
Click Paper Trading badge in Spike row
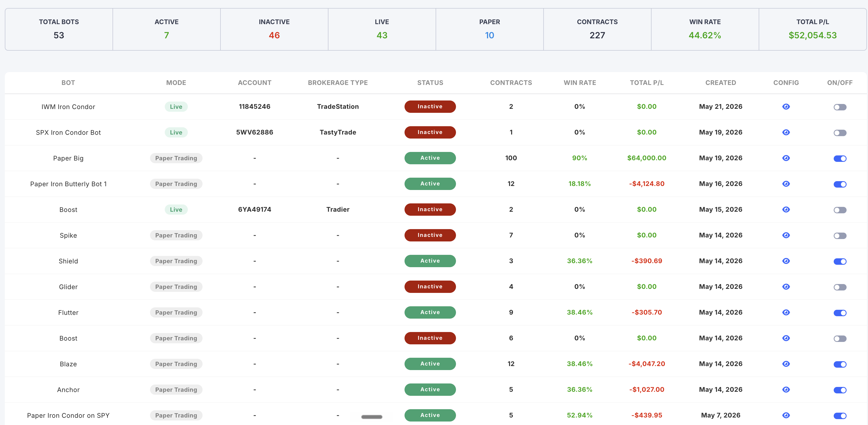[x=176, y=235]
